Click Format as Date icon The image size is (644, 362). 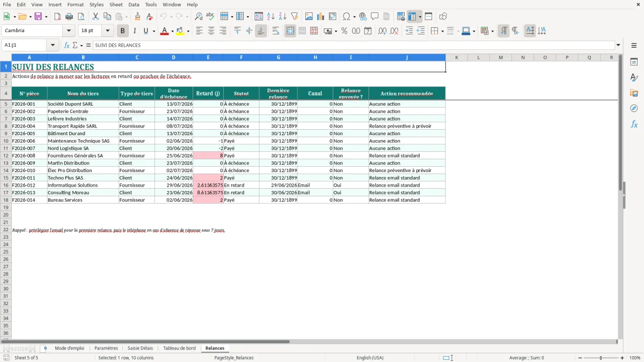coord(368,31)
